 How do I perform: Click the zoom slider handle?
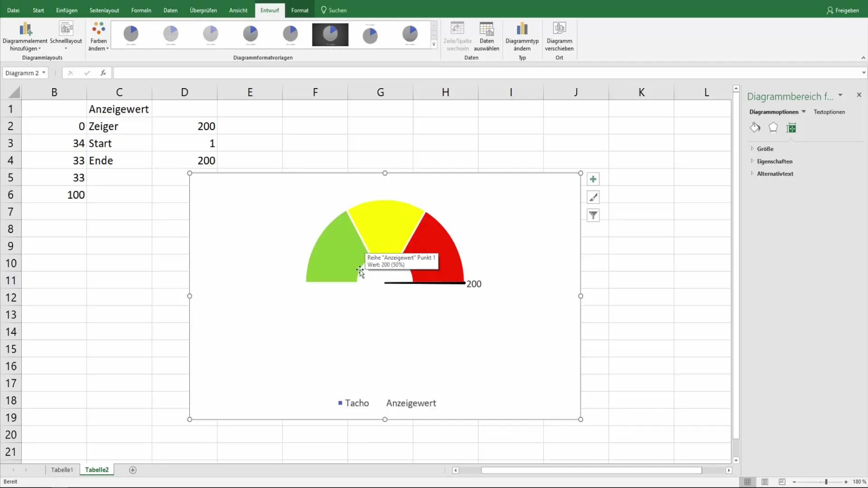tap(826, 482)
